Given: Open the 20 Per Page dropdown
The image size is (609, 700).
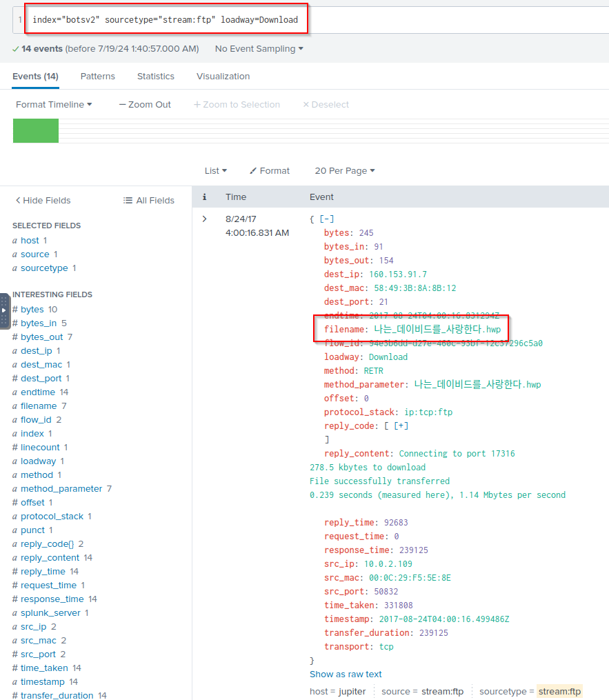Looking at the screenshot, I should [x=344, y=171].
